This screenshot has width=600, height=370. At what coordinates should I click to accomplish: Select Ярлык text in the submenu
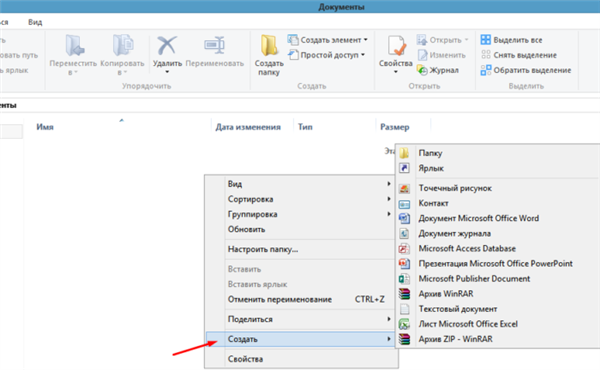coord(431,168)
